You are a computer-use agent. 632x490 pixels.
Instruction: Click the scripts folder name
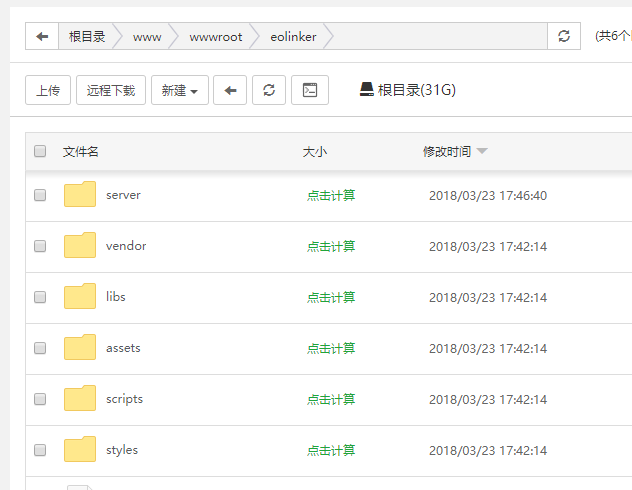pyautogui.click(x=125, y=399)
